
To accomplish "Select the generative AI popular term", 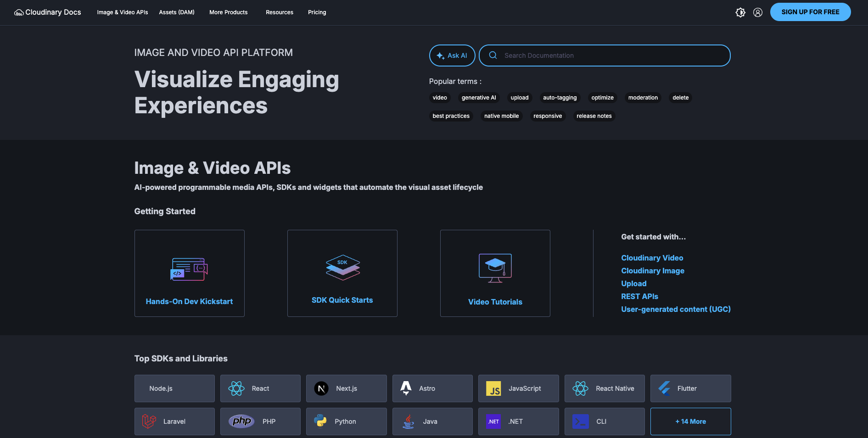I will point(479,98).
